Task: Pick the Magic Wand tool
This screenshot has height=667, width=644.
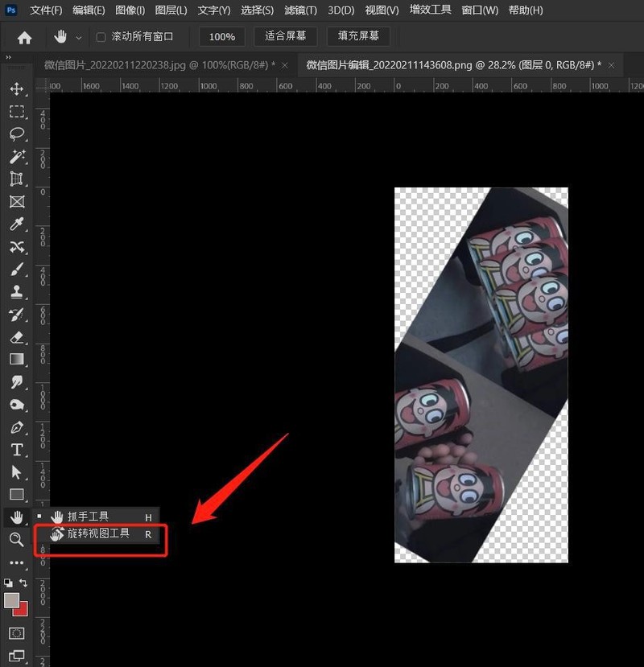Action: (x=16, y=156)
